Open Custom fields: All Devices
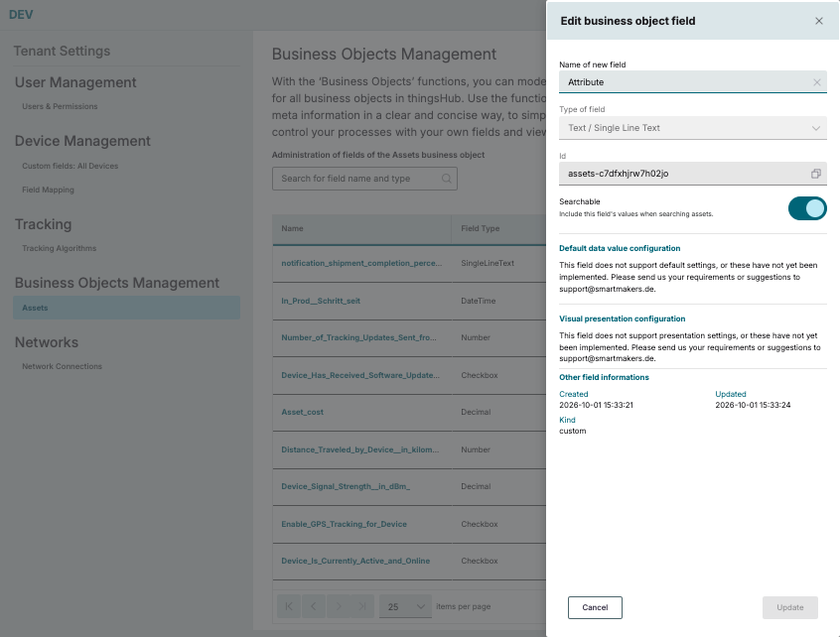The height and width of the screenshot is (637, 840). pyautogui.click(x=70, y=166)
